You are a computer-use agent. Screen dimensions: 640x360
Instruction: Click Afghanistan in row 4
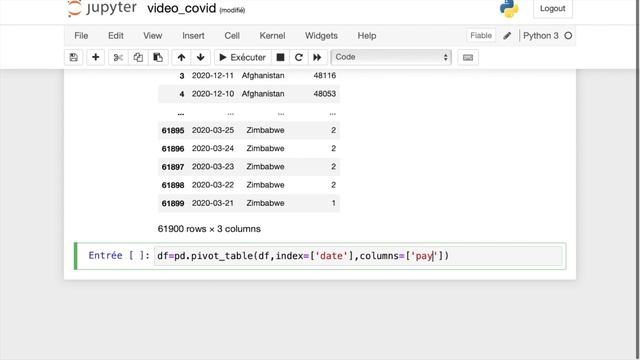click(x=263, y=94)
